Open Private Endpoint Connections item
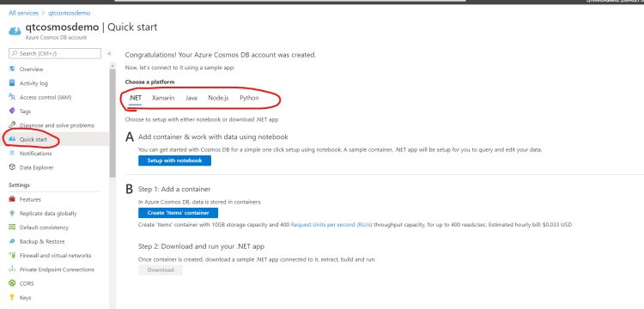The height and width of the screenshot is (309, 644). click(57, 270)
